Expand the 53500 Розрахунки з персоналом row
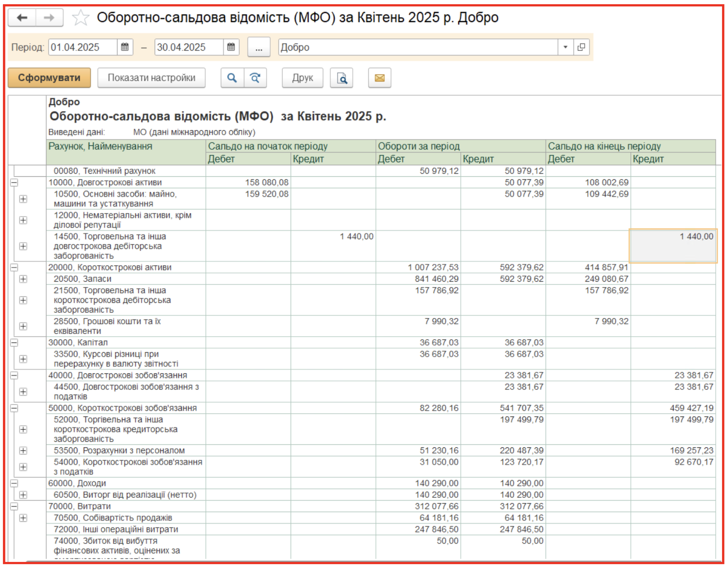728x570 pixels. (23, 451)
